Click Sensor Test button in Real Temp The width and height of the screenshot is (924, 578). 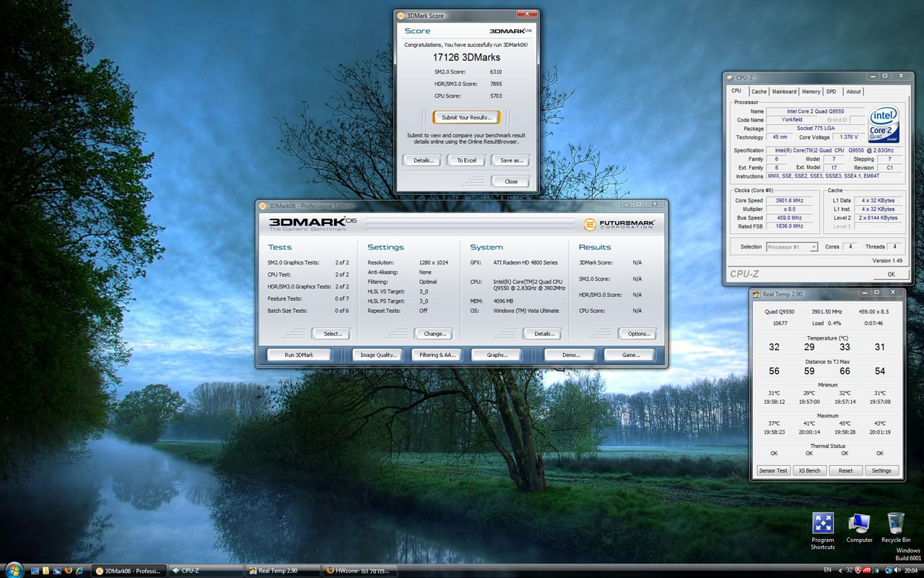click(773, 470)
